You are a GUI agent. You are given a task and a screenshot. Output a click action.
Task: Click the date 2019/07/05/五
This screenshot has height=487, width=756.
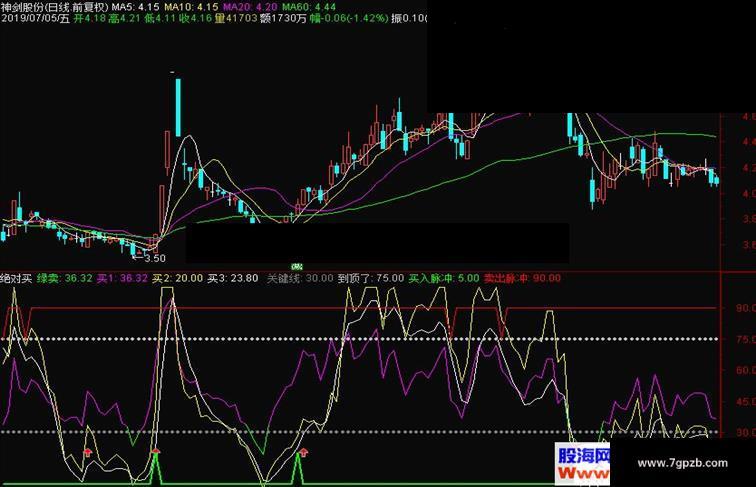pos(35,19)
